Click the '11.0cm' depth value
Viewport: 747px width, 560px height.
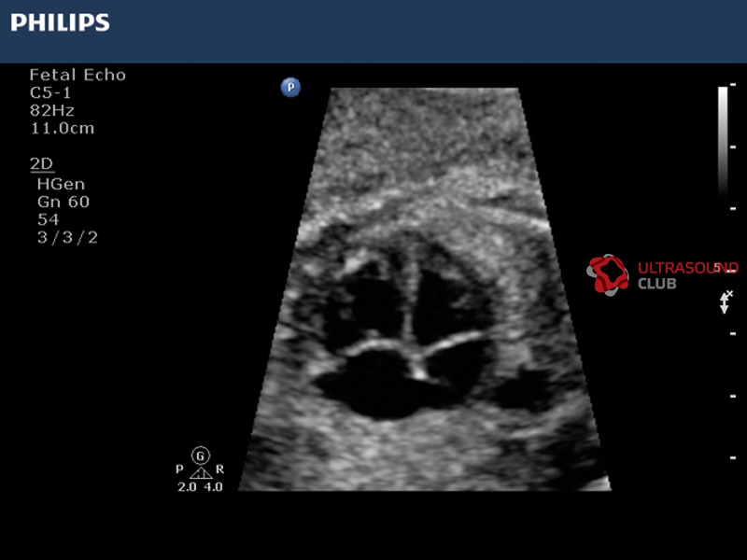point(63,128)
